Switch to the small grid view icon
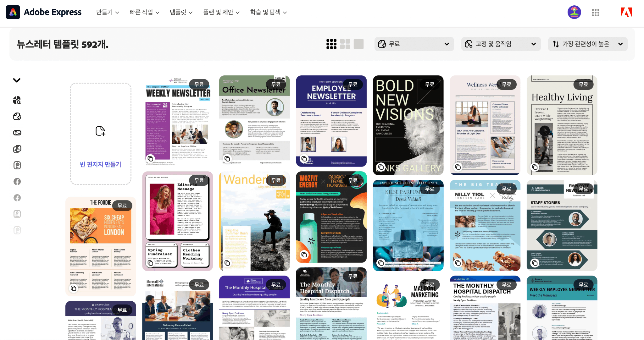Screen dimensions: 644x340 [331, 44]
